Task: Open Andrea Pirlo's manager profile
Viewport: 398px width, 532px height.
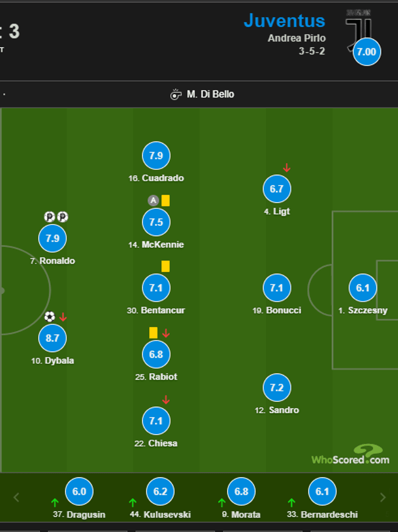Action: [x=296, y=38]
